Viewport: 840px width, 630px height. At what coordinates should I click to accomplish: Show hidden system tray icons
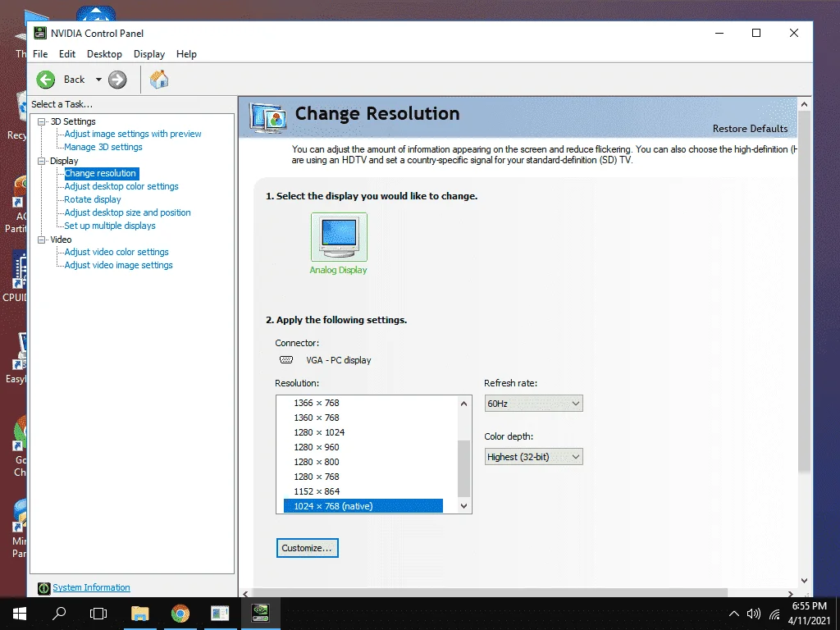(734, 614)
